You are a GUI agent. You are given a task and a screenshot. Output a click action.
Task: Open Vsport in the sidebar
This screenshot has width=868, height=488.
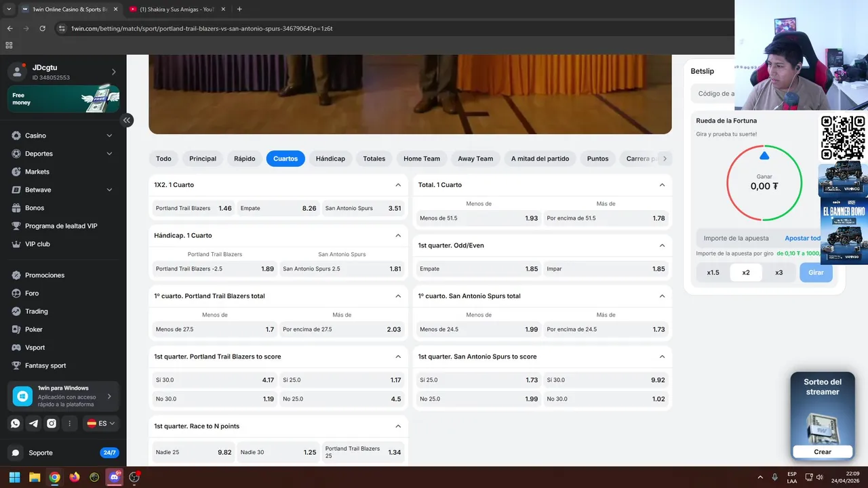35,348
